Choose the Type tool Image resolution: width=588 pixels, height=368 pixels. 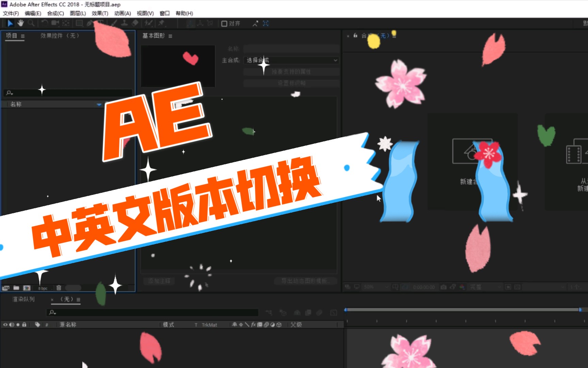[101, 23]
